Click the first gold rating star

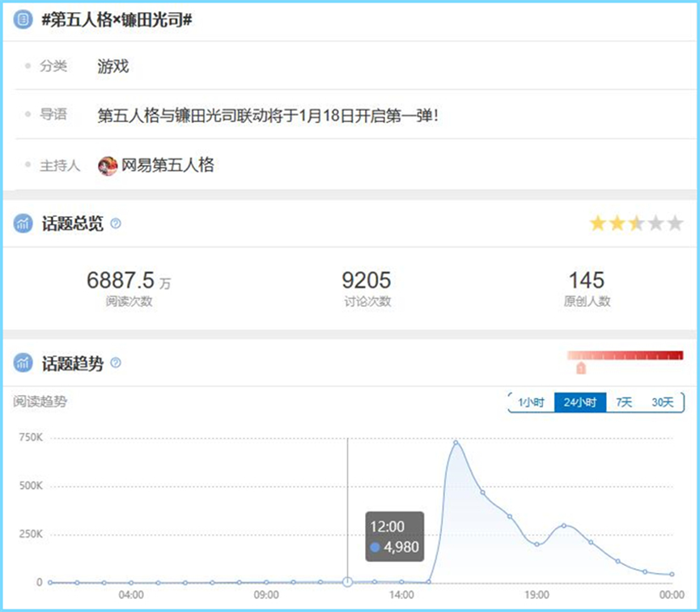coord(598,223)
